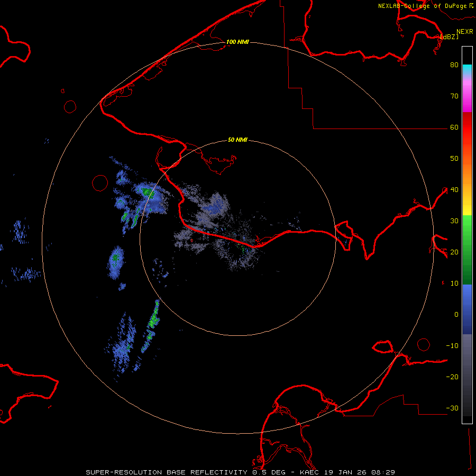Click the blue band of the color bar
476x476 pixels.
[467, 309]
